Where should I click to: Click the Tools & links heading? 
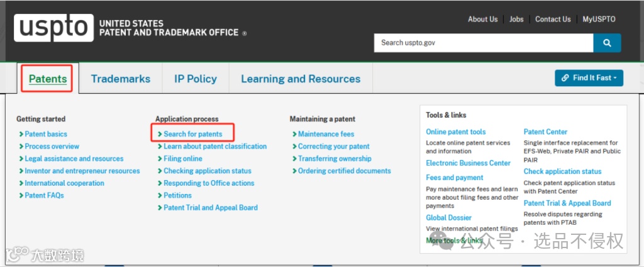pos(446,115)
